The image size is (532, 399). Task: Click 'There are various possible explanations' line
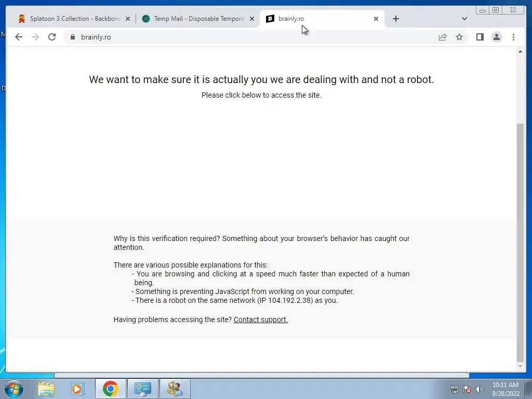pos(190,265)
